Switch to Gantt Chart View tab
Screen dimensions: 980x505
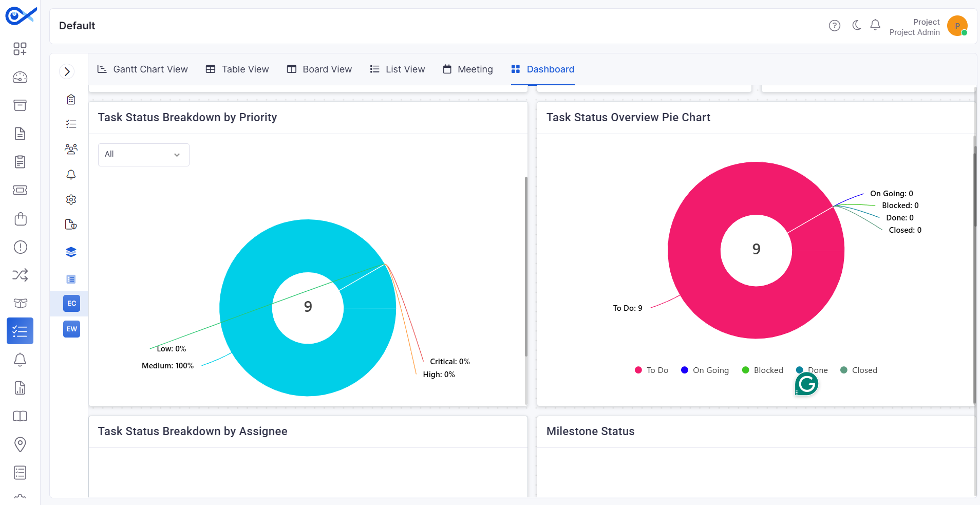143,69
